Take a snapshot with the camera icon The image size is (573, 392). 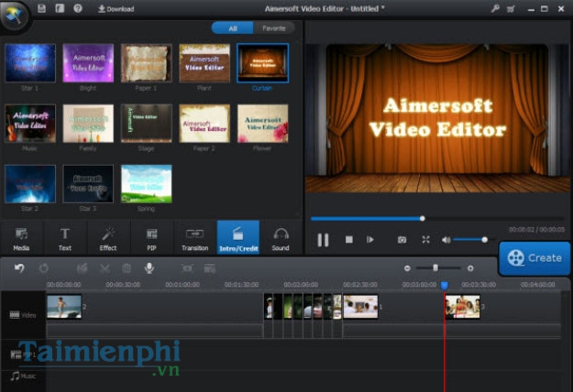pyautogui.click(x=402, y=240)
